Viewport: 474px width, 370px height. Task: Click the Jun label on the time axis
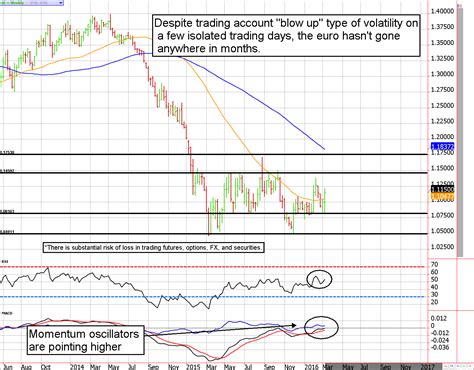point(7,367)
